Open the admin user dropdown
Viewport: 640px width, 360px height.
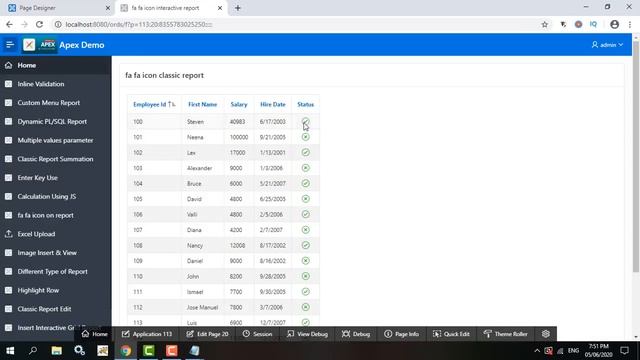(x=607, y=45)
